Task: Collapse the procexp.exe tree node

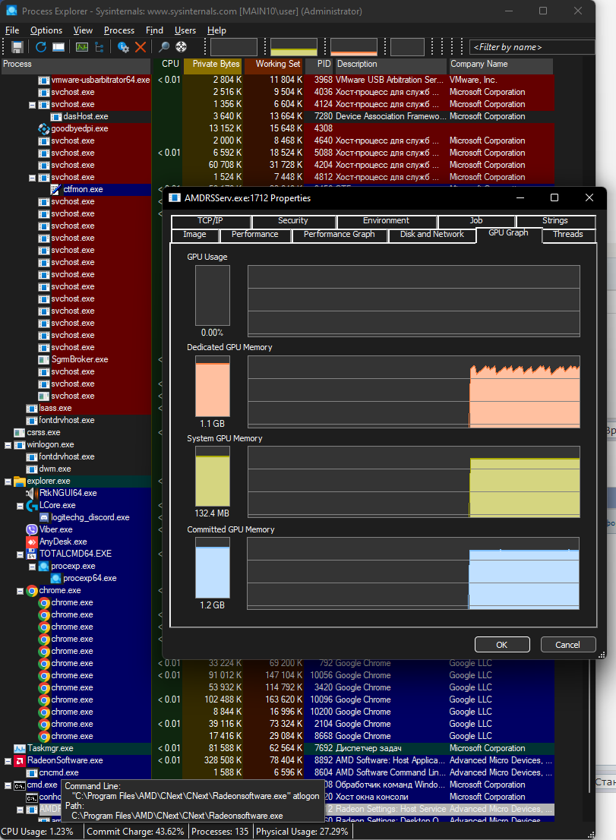Action: (x=32, y=567)
